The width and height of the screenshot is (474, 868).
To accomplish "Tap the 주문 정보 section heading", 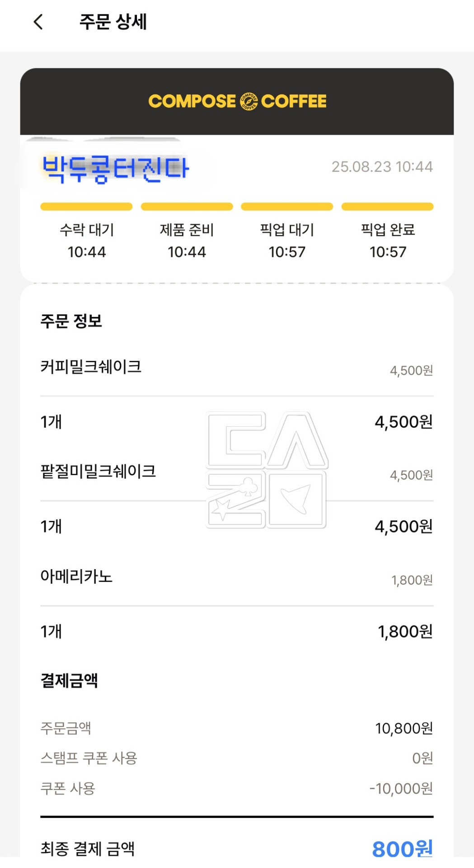I will click(71, 321).
